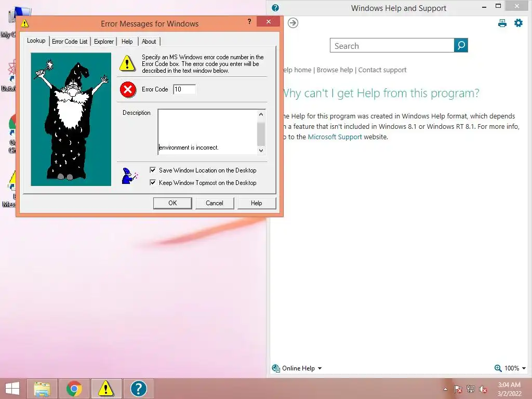Click the Error Messages taskbar icon
This screenshot has width=532, height=399.
tap(106, 389)
